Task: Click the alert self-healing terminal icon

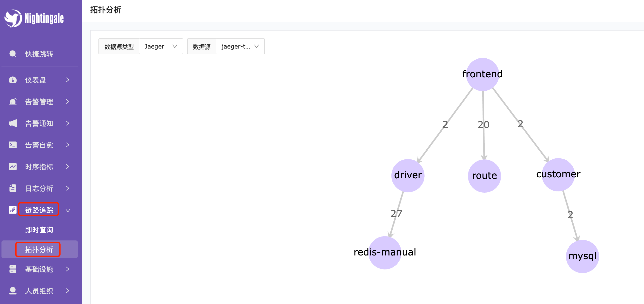Action: tap(13, 145)
